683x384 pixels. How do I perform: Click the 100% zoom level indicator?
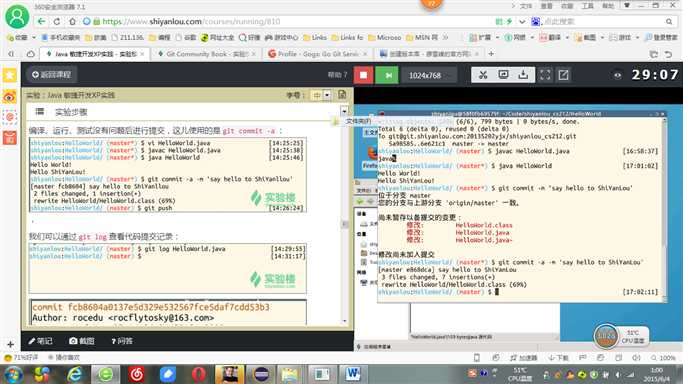click(x=663, y=358)
